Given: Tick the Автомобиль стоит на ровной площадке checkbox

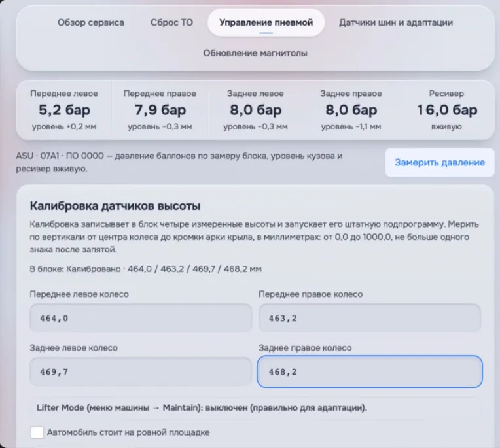Looking at the screenshot, I should [x=37, y=432].
